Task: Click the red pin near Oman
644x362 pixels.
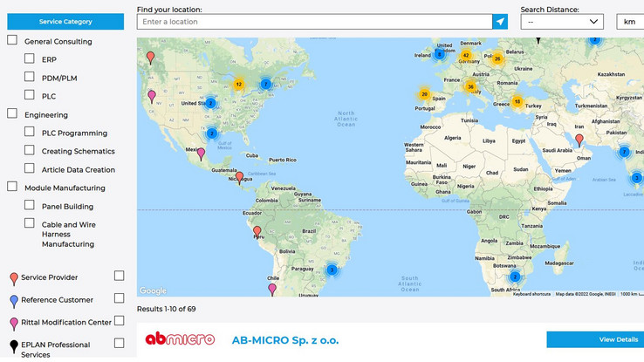Action: coord(579,140)
